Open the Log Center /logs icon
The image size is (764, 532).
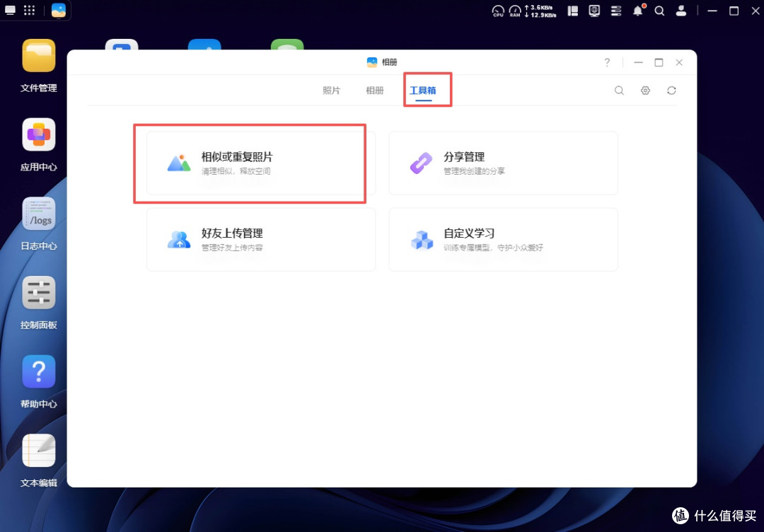(x=38, y=214)
